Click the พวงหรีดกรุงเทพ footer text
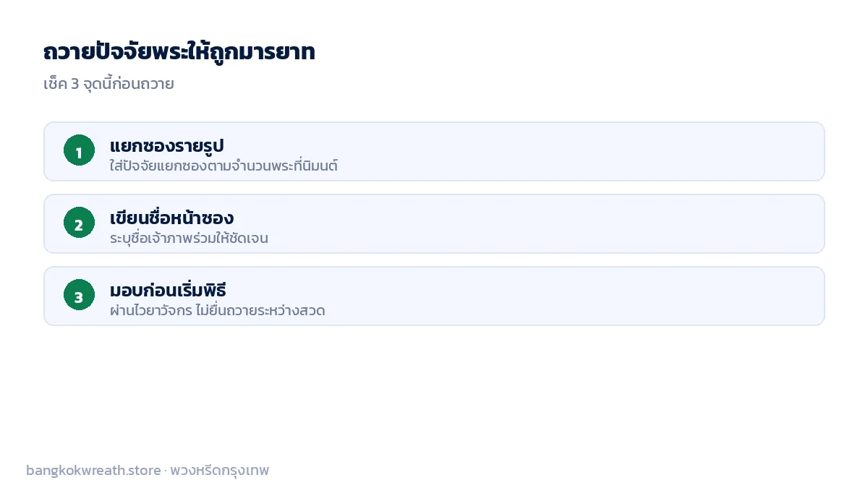Screen dimensions: 868x488 click(220, 471)
